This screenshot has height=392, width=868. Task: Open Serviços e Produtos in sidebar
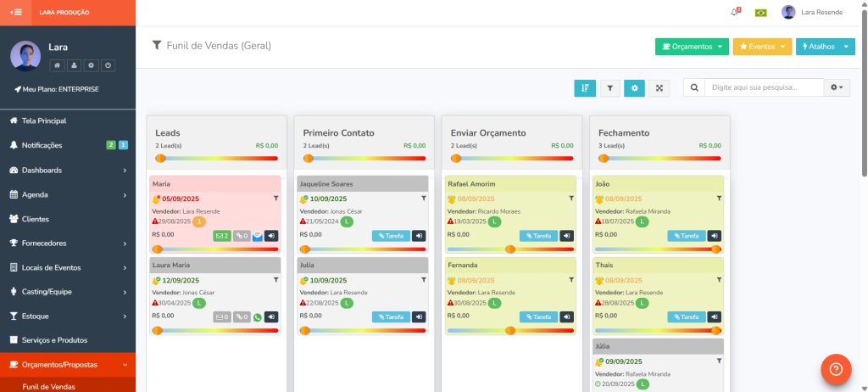coord(68,340)
